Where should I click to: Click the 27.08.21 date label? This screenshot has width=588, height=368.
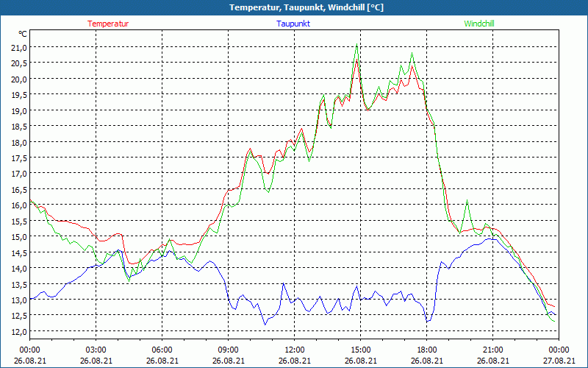559,361
